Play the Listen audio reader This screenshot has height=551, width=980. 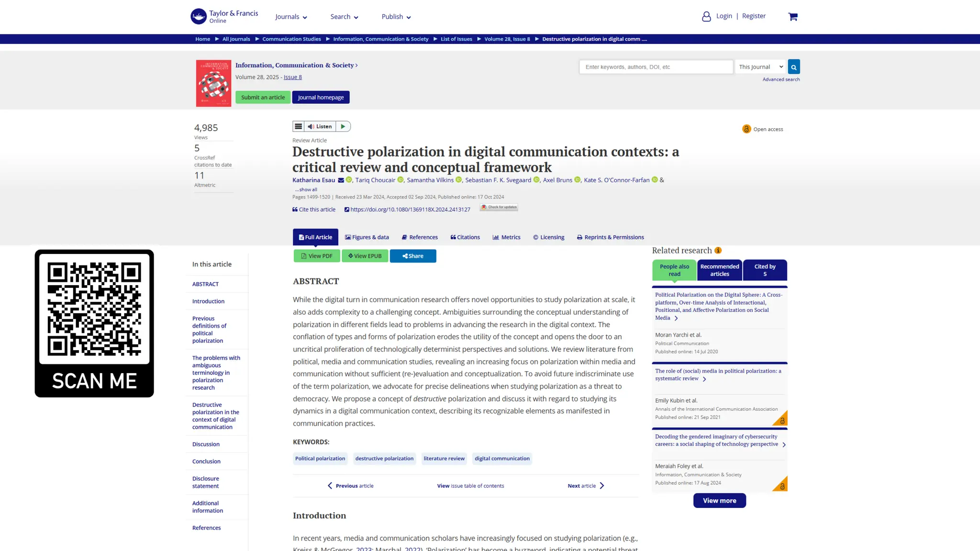coord(343,126)
